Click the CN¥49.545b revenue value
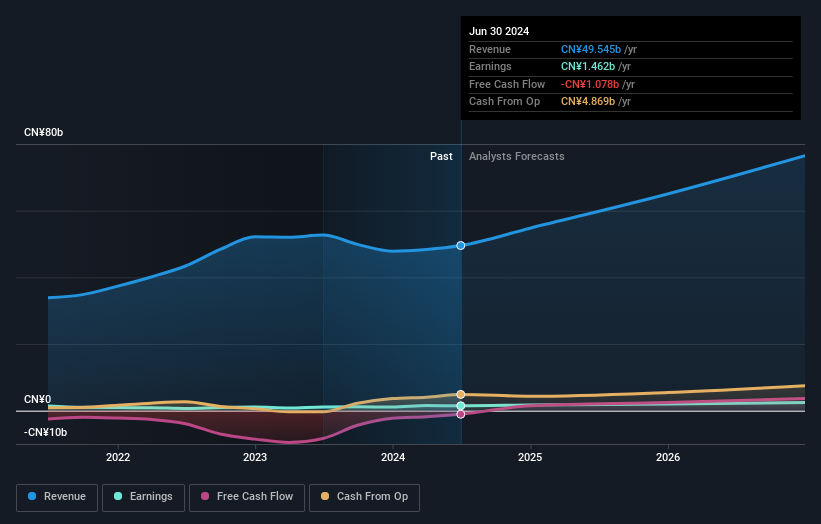821x524 pixels. pyautogui.click(x=591, y=49)
